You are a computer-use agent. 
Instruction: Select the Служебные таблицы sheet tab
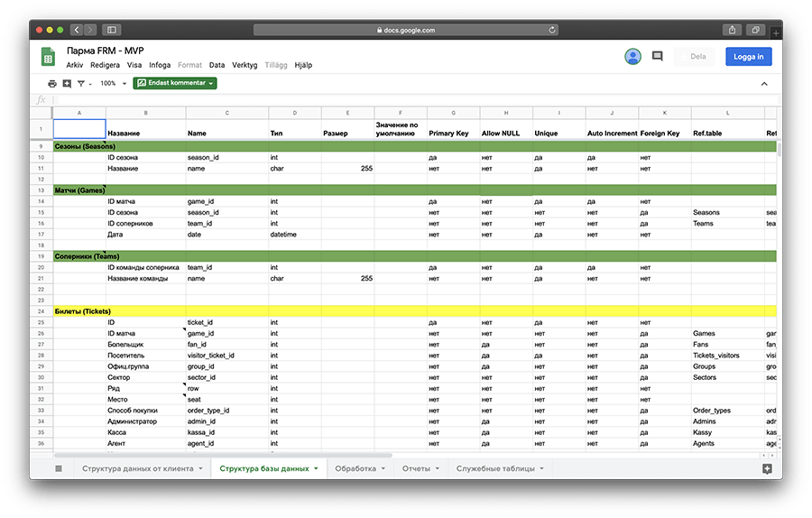[x=495, y=468]
